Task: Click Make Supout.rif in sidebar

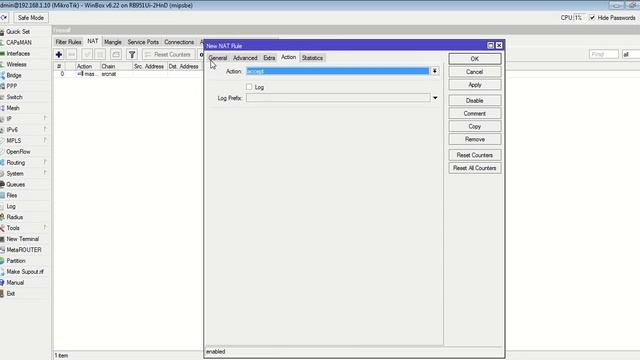Action: pos(25,272)
